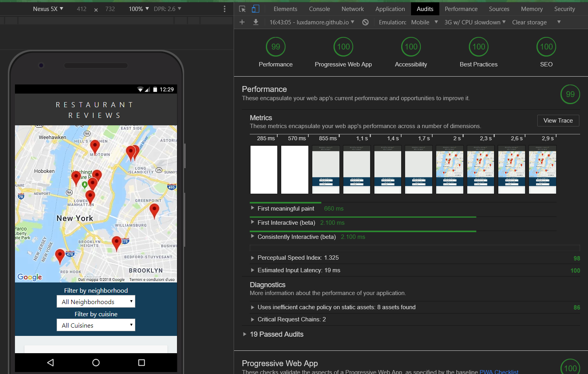Select the Audits tab

[425, 9]
